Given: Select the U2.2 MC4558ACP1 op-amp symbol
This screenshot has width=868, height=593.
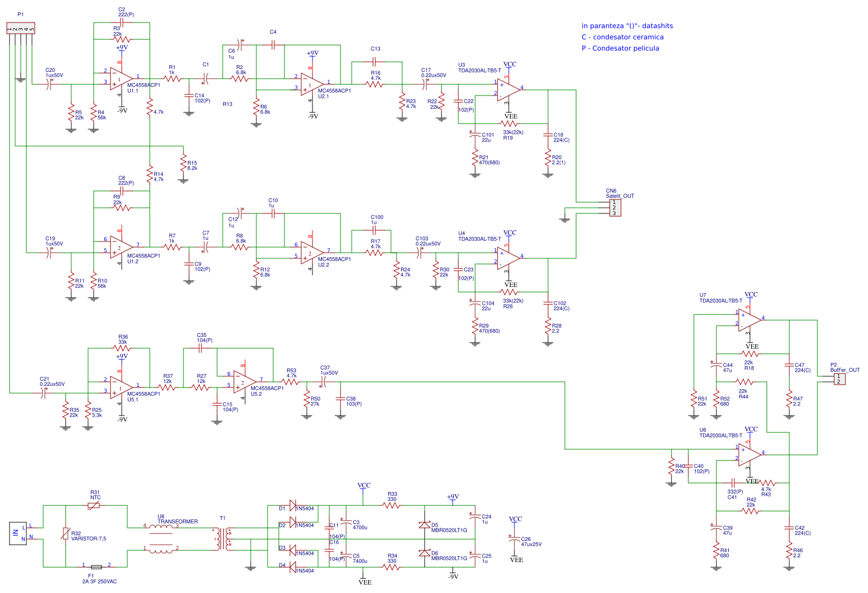Looking at the screenshot, I should tap(310, 253).
